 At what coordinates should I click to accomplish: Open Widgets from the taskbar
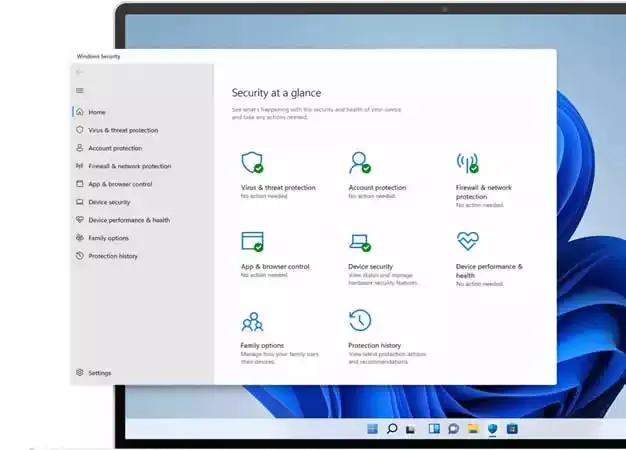[x=434, y=429]
